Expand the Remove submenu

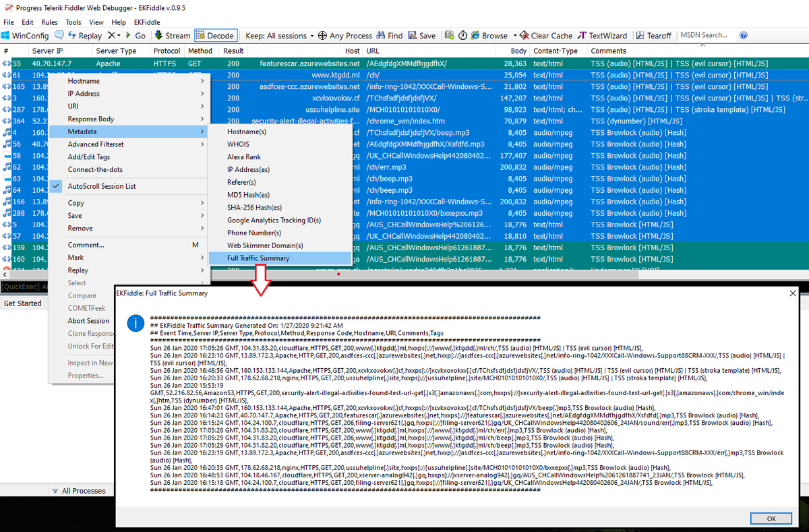130,229
